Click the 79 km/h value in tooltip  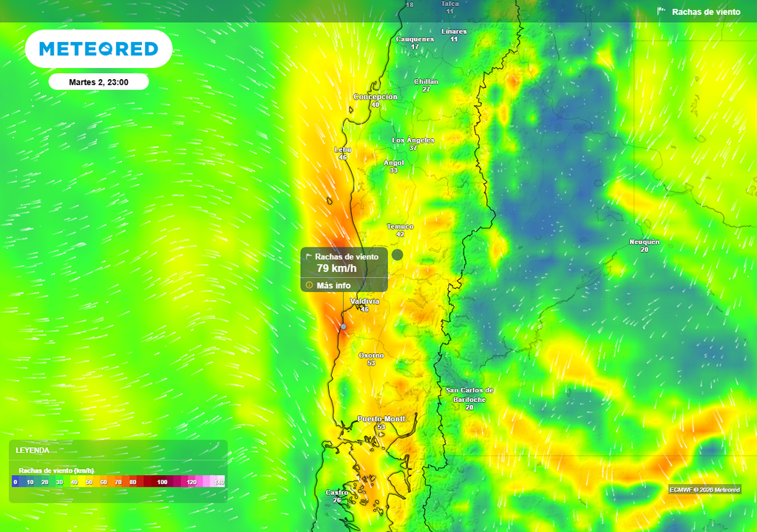336,268
